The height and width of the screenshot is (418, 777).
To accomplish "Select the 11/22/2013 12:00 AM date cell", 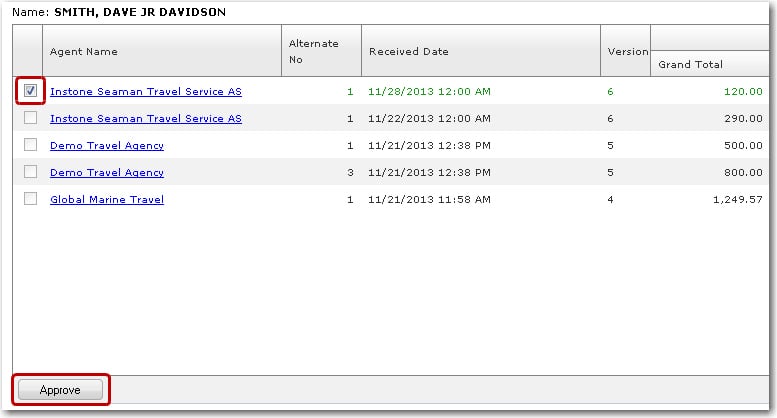I will pos(429,119).
